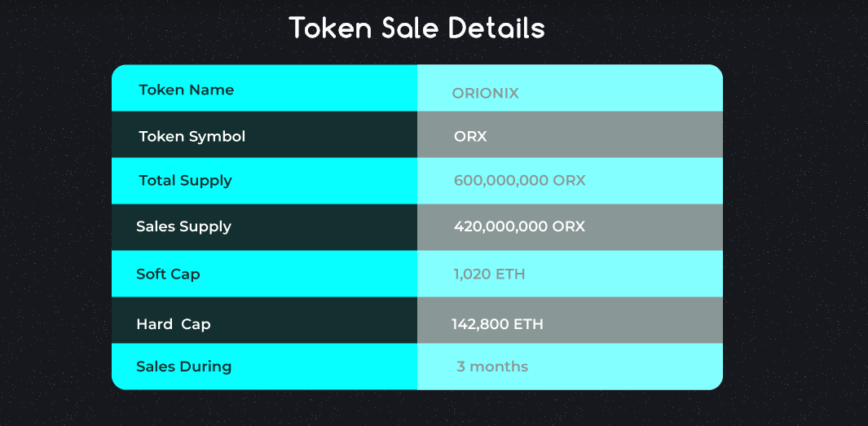Click the ORX text in Total Supply row
The image size is (868, 426).
pos(569,181)
